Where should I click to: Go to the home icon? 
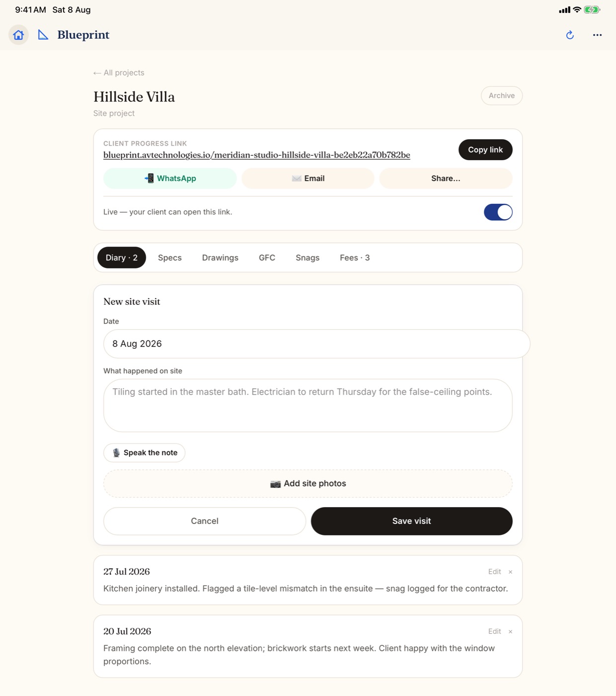point(18,35)
